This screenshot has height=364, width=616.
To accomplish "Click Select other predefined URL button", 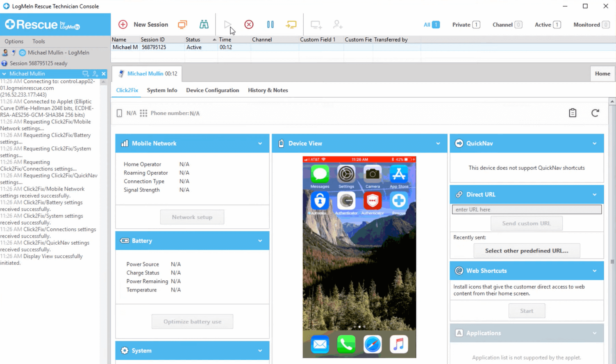I will tap(526, 251).
